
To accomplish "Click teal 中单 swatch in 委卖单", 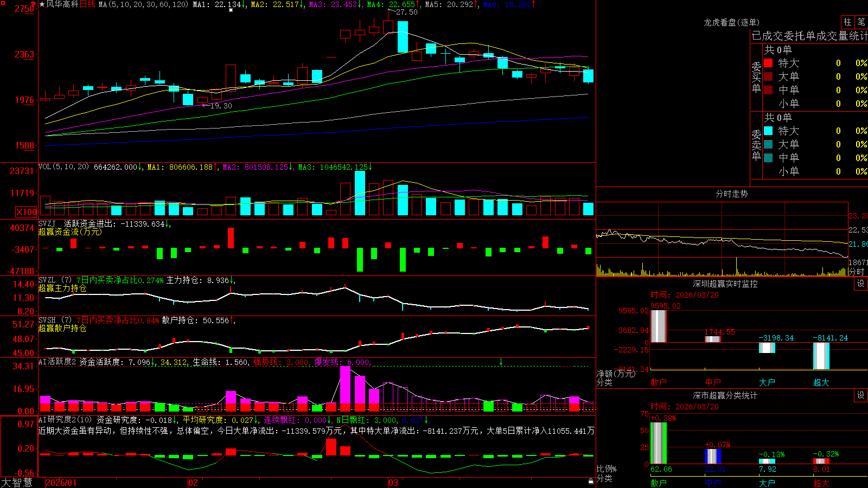I will (x=768, y=158).
